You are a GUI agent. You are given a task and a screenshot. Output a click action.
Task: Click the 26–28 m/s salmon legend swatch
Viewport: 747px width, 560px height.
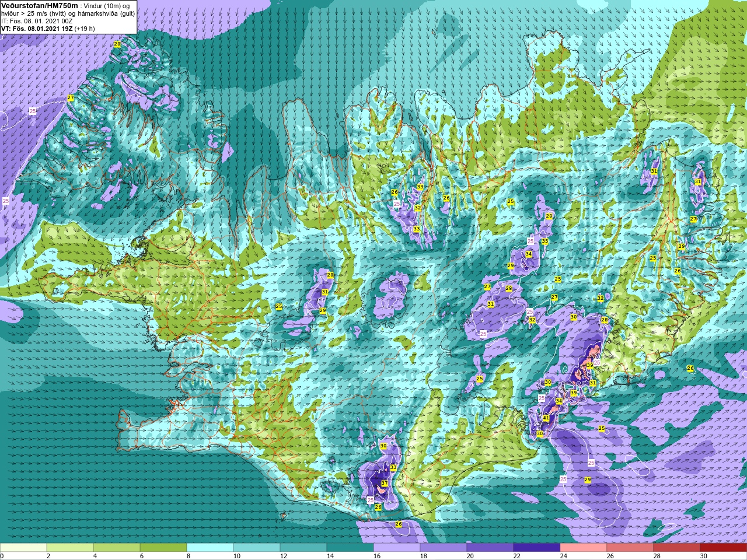(x=630, y=548)
